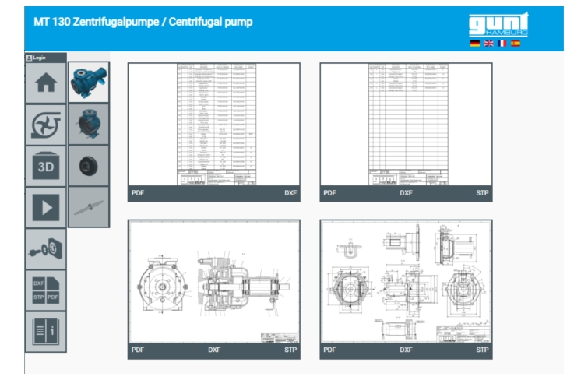This screenshot has height=380, width=588.
Task: Open the first parts list preview
Action: pos(213,124)
